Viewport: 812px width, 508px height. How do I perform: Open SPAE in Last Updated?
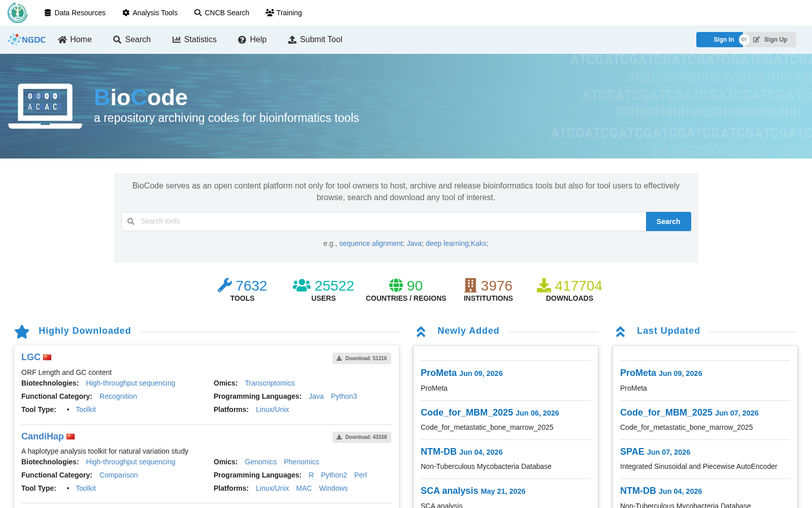coord(632,452)
